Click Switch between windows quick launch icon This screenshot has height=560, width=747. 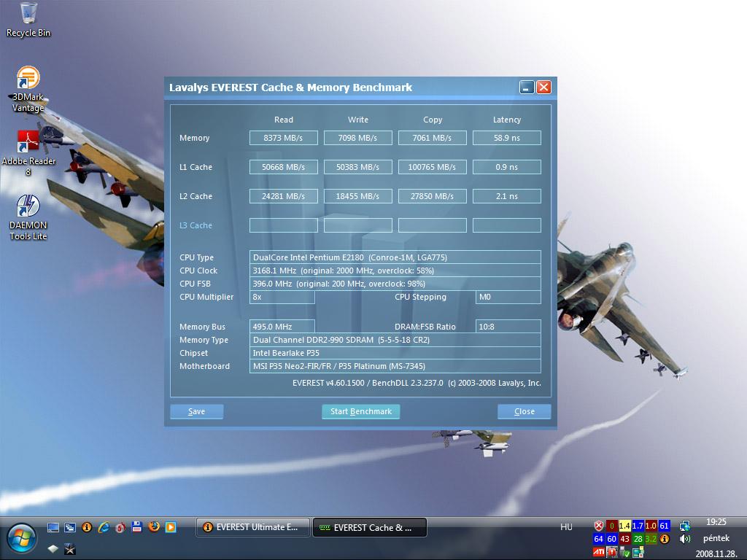pyautogui.click(x=70, y=527)
